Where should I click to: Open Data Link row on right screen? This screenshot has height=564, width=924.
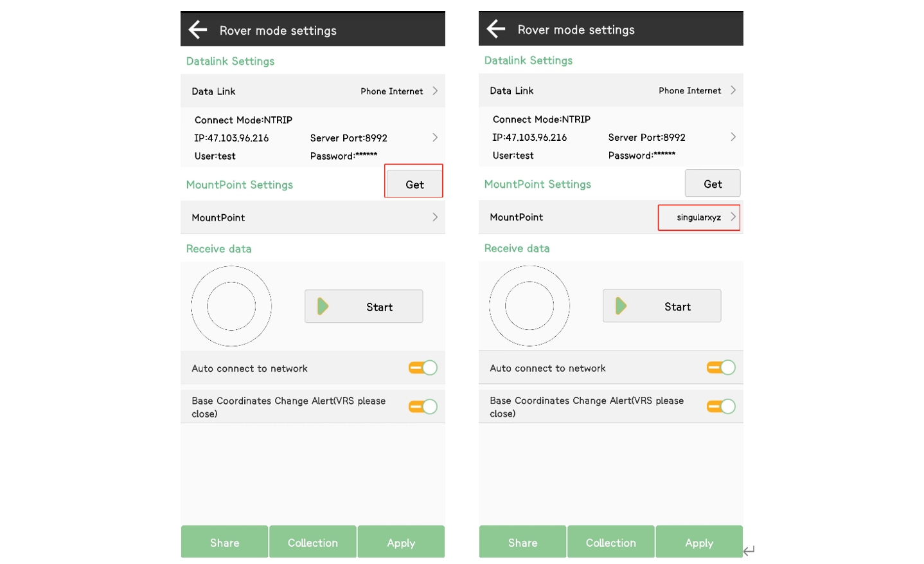coord(610,91)
